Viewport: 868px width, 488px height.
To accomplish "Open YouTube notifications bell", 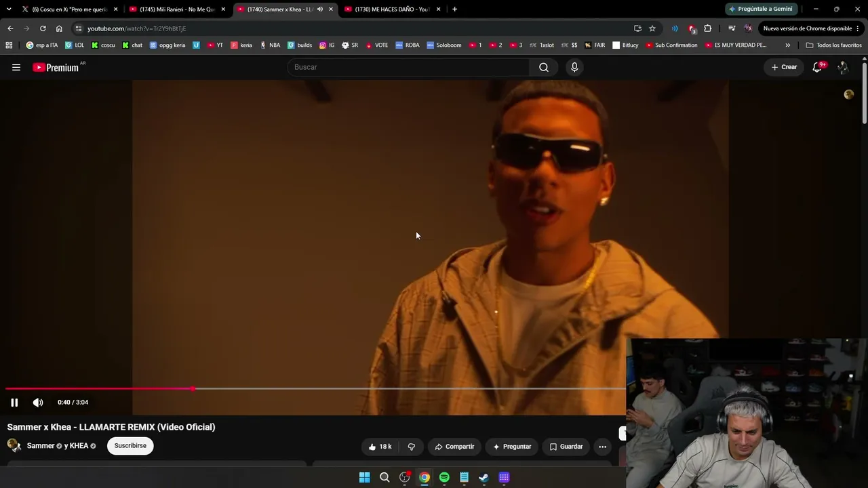I will tap(818, 67).
